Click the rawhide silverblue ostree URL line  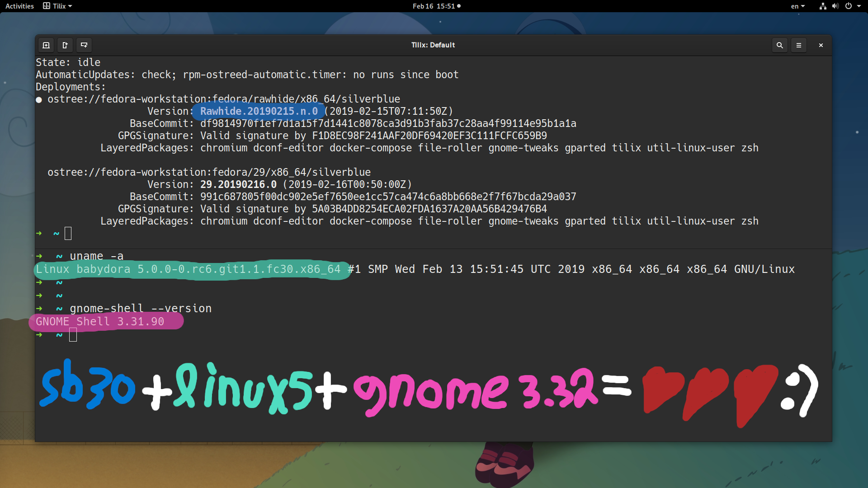point(224,99)
